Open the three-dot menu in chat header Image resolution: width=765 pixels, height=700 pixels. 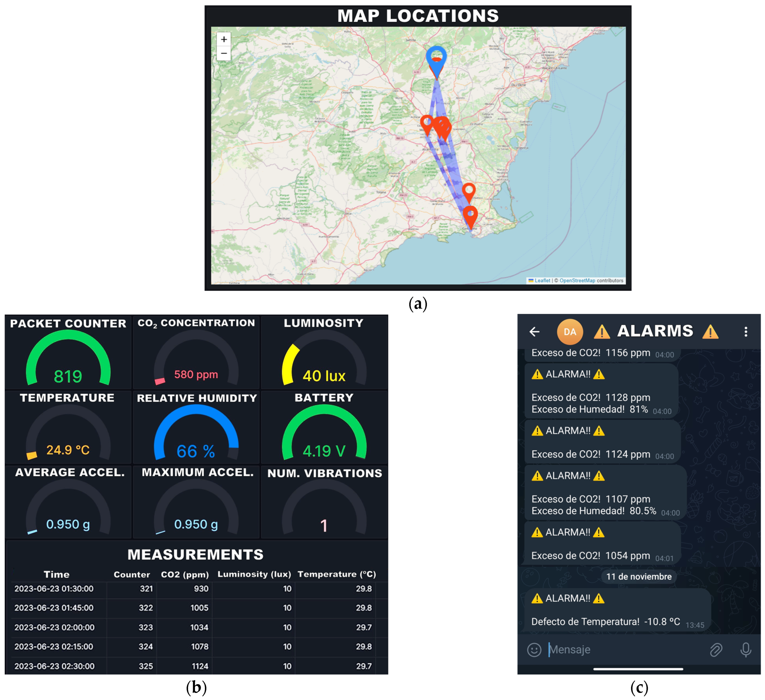(x=746, y=332)
